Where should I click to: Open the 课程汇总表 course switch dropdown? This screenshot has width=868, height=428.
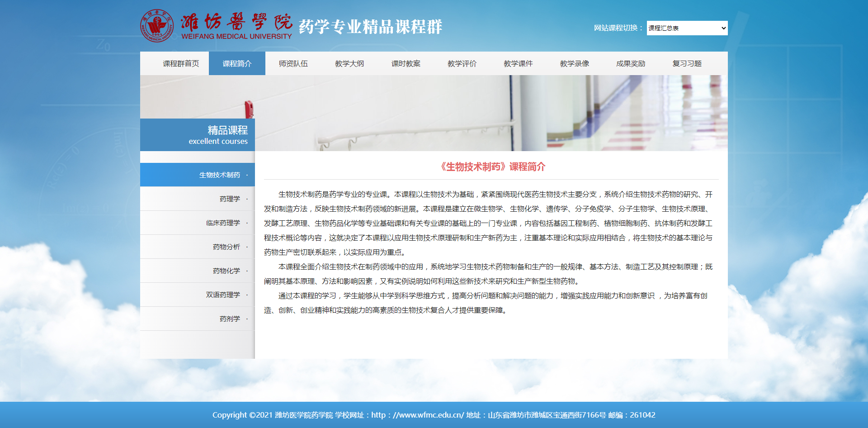[x=687, y=28]
